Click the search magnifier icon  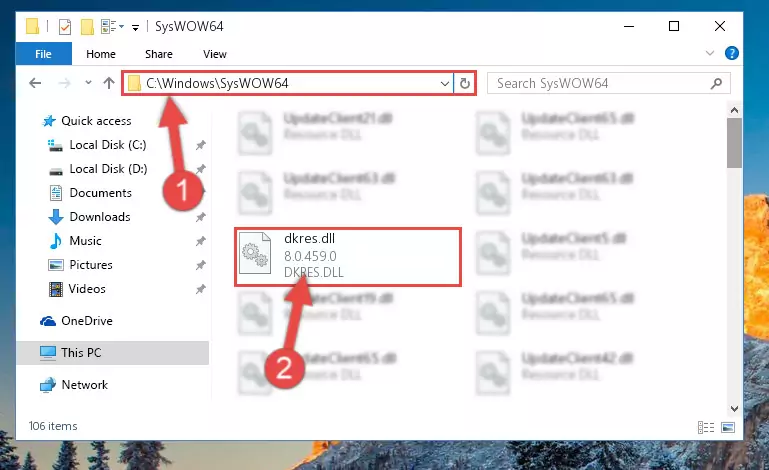(x=716, y=83)
